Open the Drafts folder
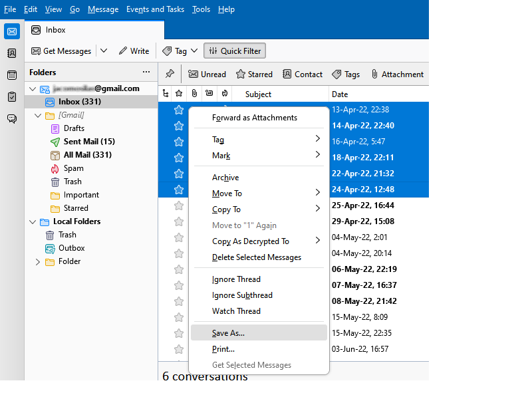Screen dimensions: 532x399 pyautogui.click(x=74, y=128)
